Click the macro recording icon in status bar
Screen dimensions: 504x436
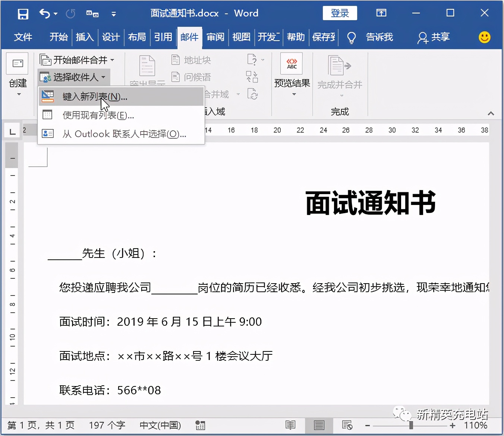200,425
